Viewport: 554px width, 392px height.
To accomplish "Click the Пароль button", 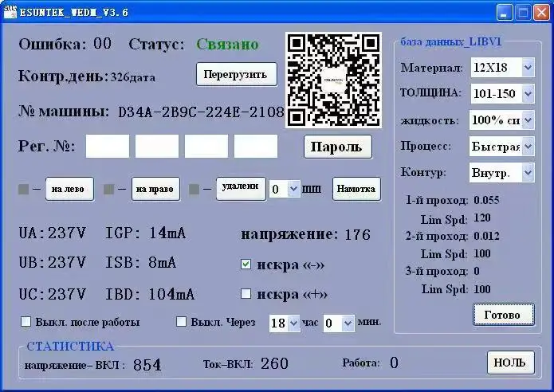I will coord(338,147).
